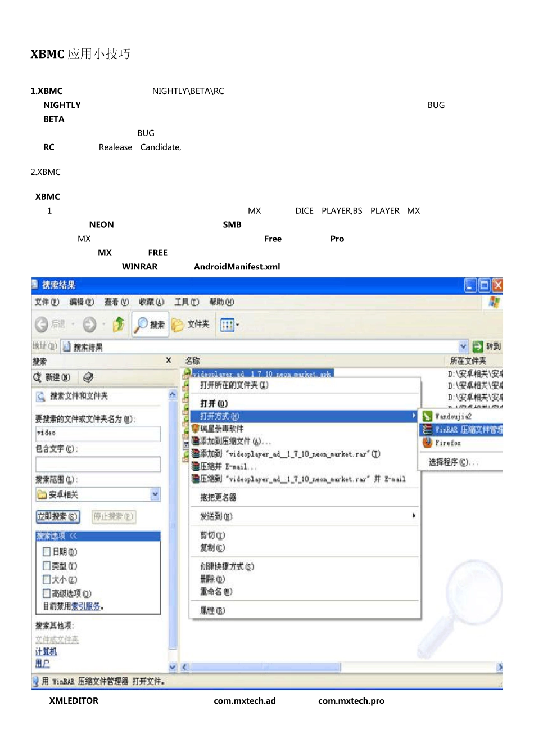This screenshot has width=534, height=756.
Task: Close the search side pane with X
Action: pyautogui.click(x=169, y=360)
